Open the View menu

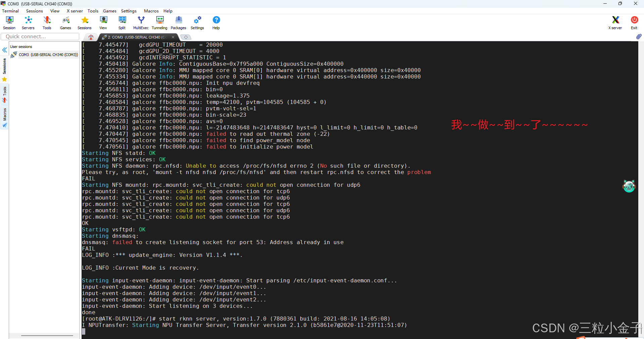pos(55,11)
